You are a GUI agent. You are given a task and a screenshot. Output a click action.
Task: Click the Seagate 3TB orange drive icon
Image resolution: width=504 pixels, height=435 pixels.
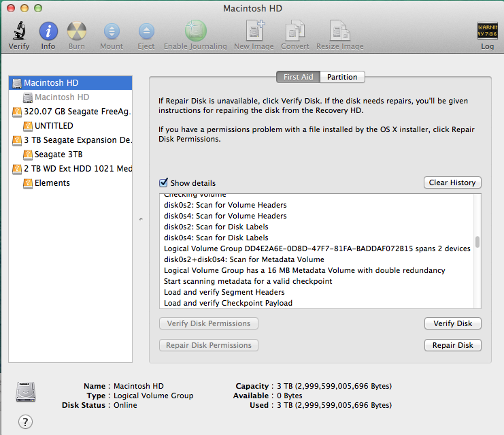[x=28, y=155]
